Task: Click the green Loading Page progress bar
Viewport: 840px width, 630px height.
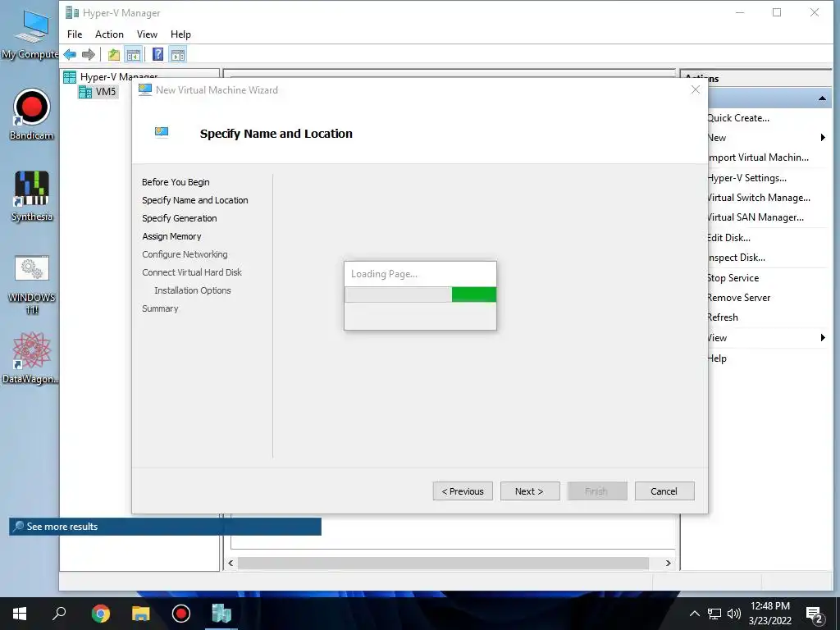Action: tap(420, 294)
